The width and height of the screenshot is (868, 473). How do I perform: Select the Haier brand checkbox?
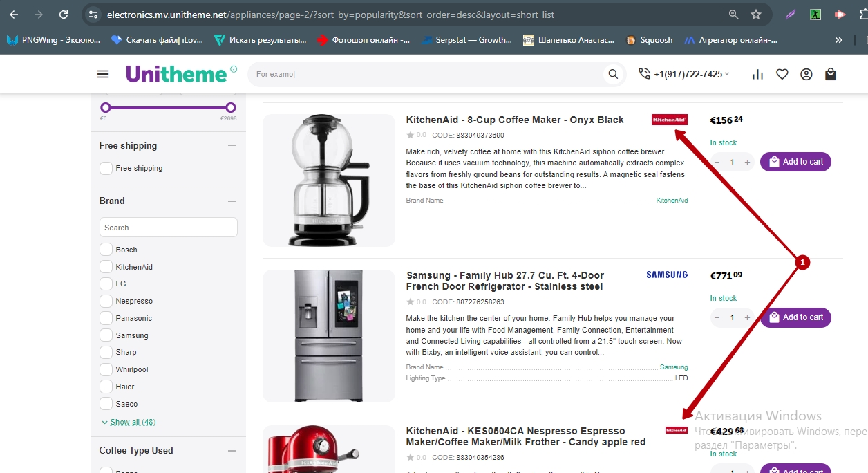click(x=106, y=387)
